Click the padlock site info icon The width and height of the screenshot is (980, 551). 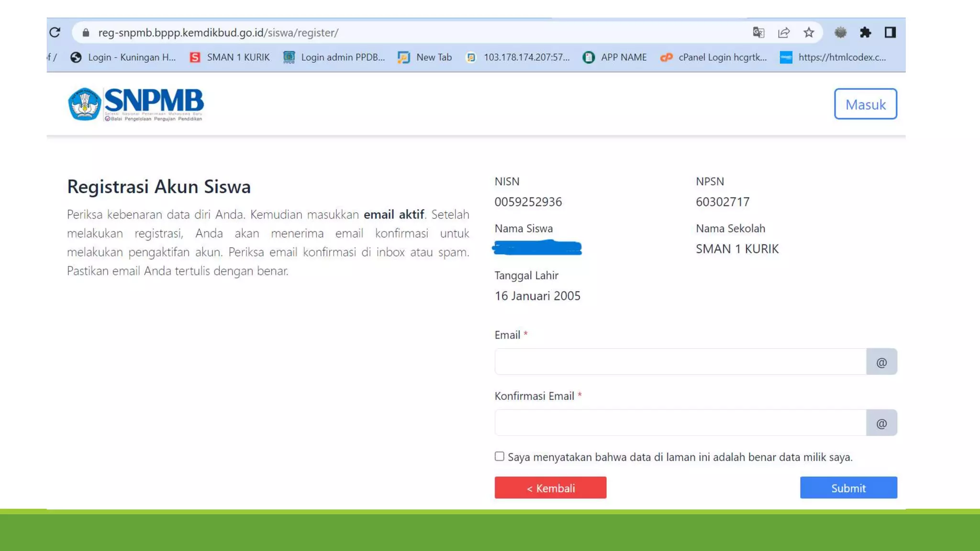point(86,33)
